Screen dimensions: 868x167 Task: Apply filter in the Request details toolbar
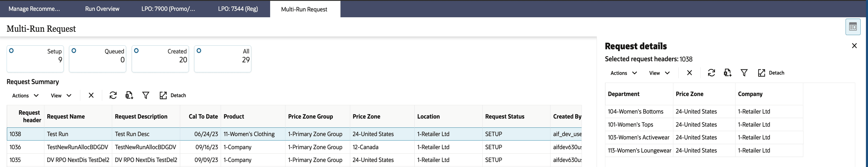[x=744, y=73]
